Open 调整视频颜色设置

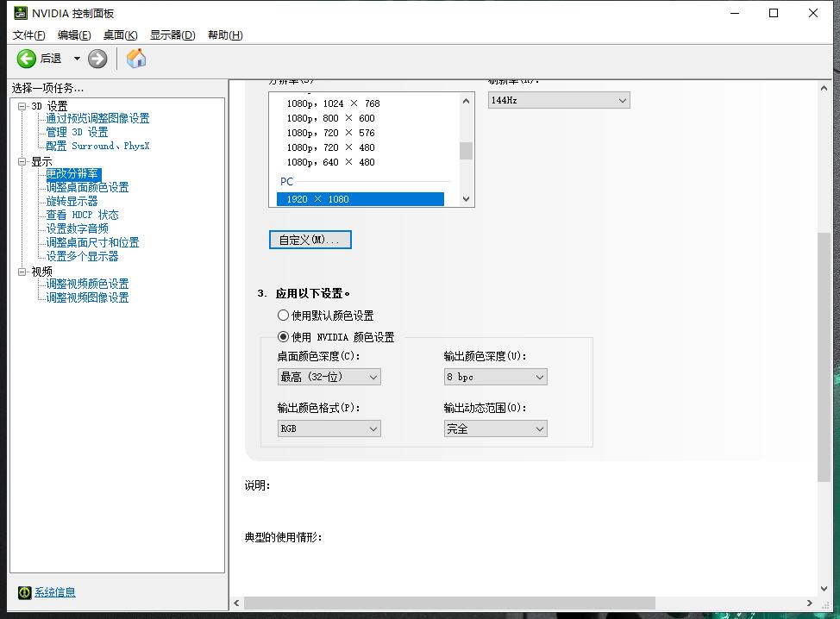pos(87,284)
